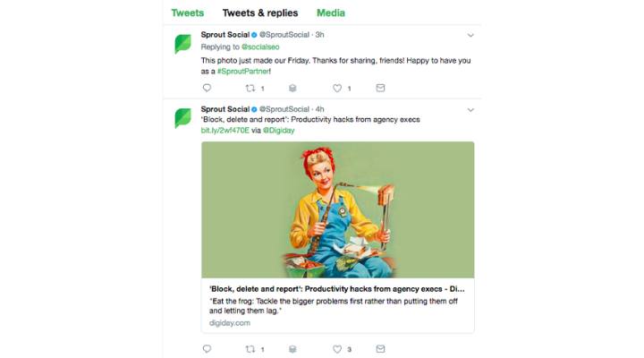Expand the first tweet's options chevron
644x358 pixels.
click(470, 35)
